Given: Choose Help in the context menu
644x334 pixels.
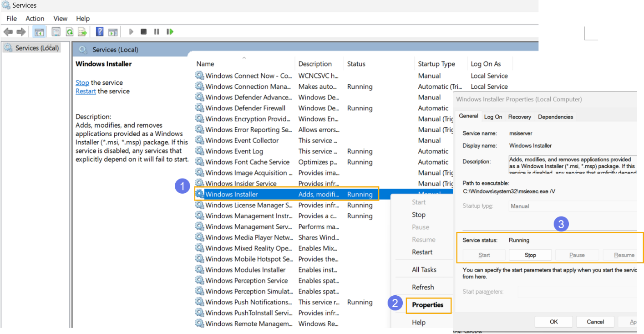Looking at the screenshot, I should (x=419, y=322).
